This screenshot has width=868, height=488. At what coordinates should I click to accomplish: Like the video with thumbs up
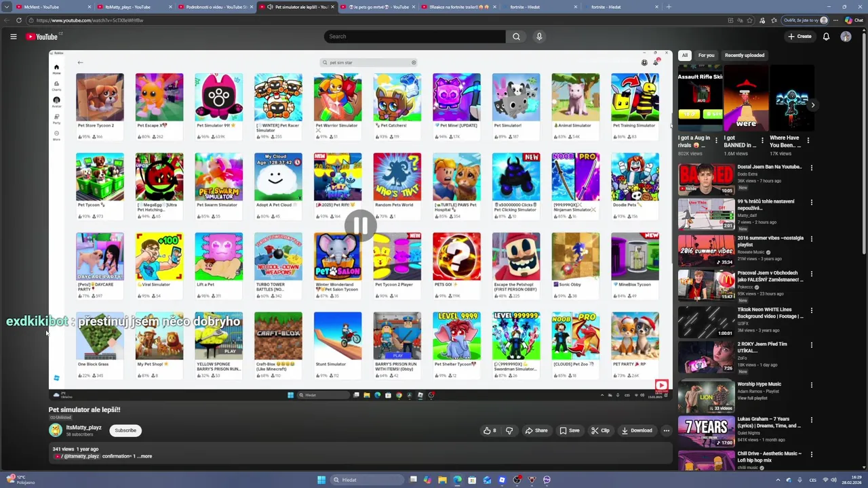[490, 430]
